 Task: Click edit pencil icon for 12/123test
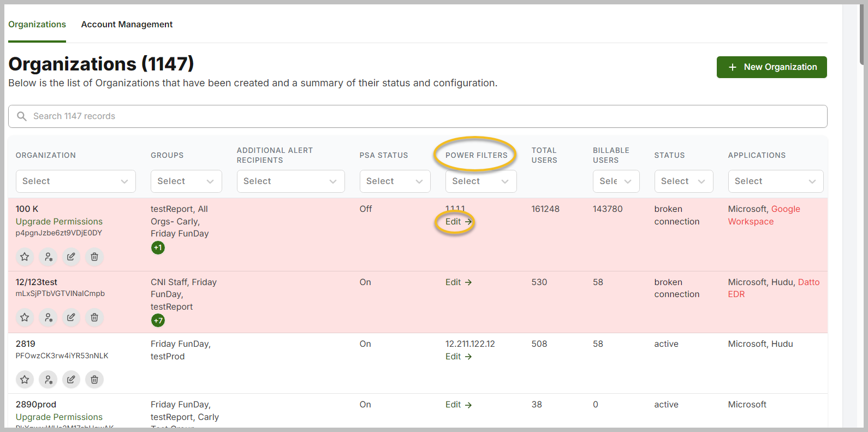71,317
